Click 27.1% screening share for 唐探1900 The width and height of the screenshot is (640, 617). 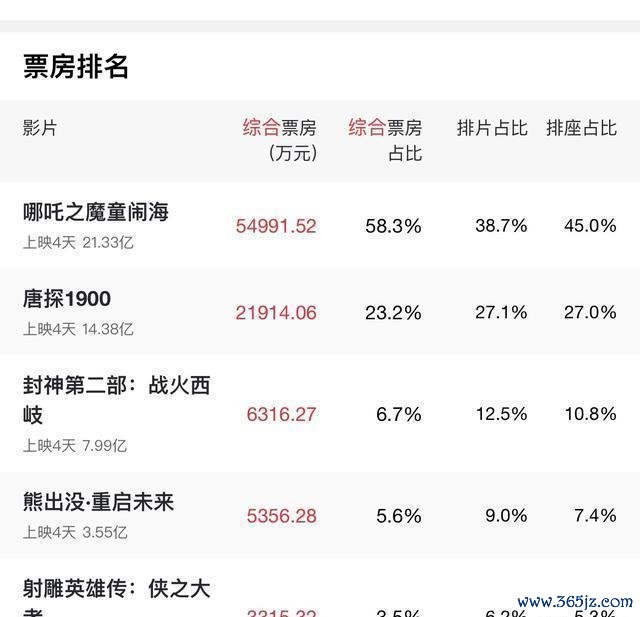click(501, 313)
